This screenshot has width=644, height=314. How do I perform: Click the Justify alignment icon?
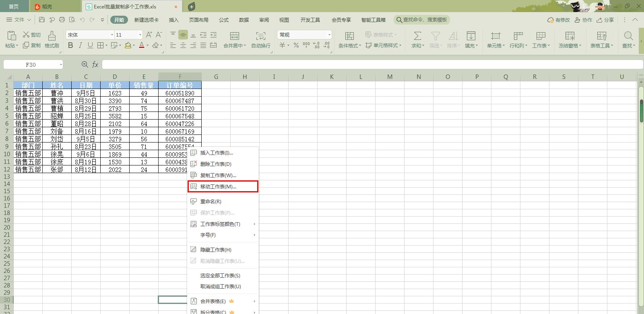coord(203,45)
